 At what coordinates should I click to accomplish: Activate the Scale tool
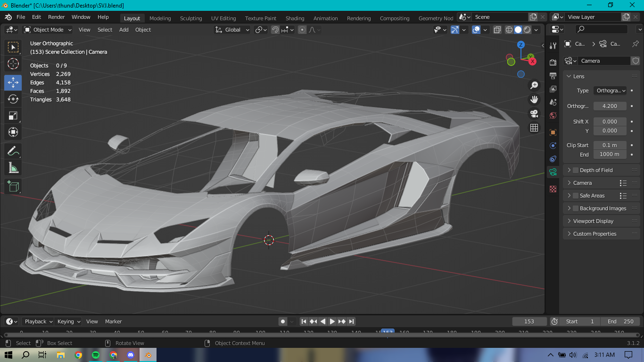coord(13,115)
